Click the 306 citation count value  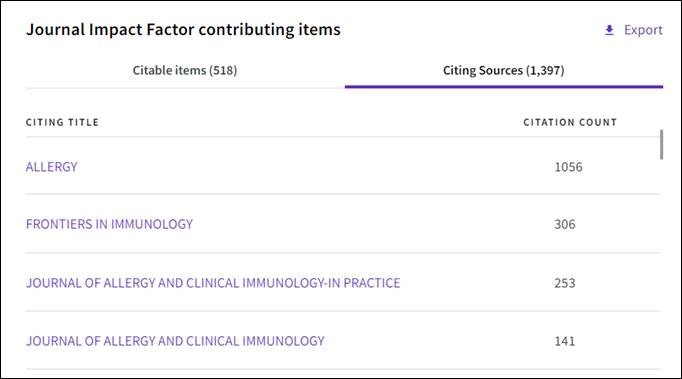(x=565, y=225)
